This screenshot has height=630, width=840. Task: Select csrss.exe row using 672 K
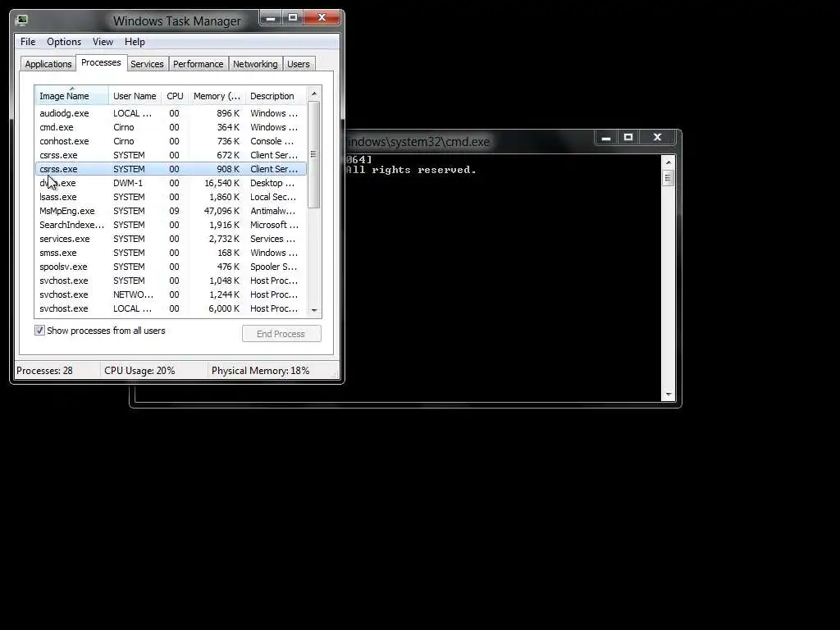[171, 155]
